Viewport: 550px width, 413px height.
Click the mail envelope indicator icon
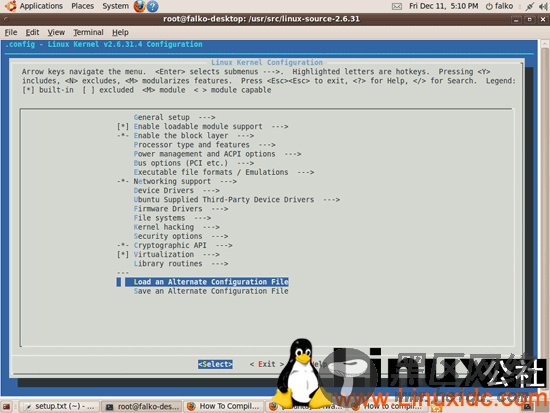(x=397, y=6)
